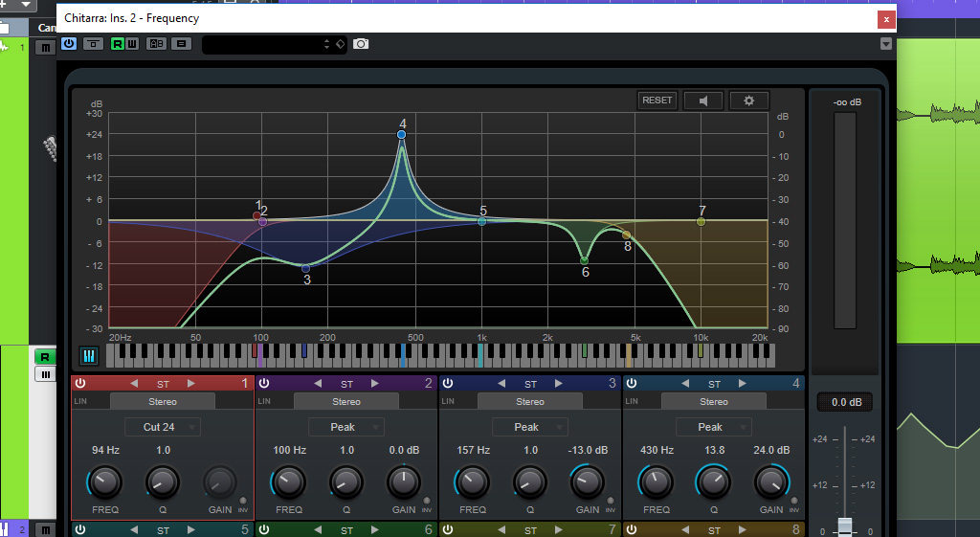
Task: Toggle band 3 power button
Action: (x=448, y=383)
